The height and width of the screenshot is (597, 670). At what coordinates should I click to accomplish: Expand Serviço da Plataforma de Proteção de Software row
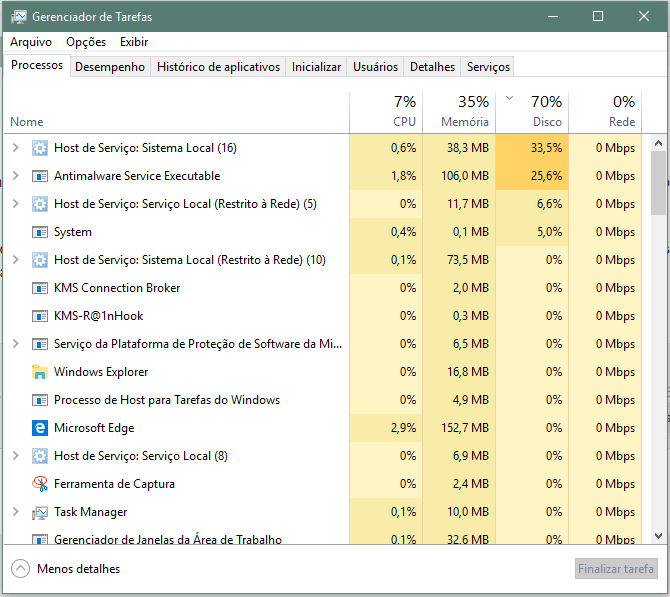[16, 344]
